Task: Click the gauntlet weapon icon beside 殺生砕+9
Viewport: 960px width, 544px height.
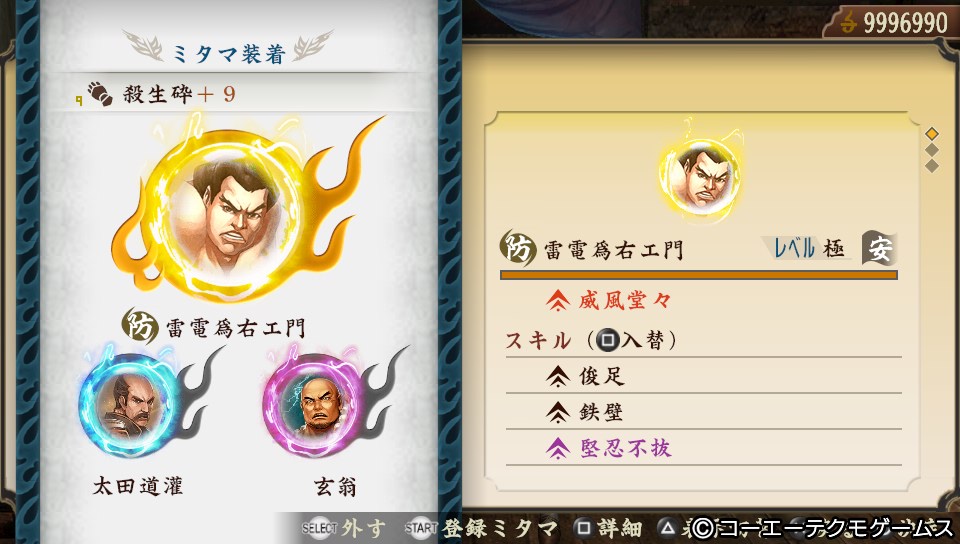Action: pyautogui.click(x=99, y=94)
